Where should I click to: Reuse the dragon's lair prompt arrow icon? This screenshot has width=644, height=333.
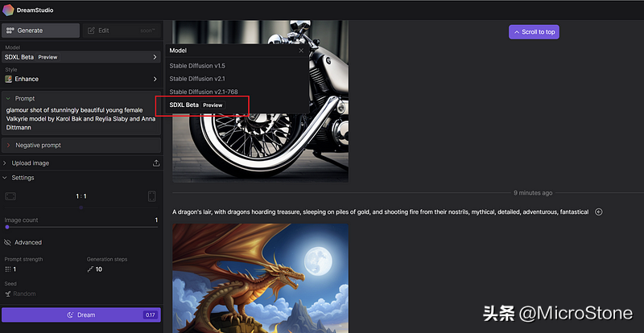[x=599, y=212]
